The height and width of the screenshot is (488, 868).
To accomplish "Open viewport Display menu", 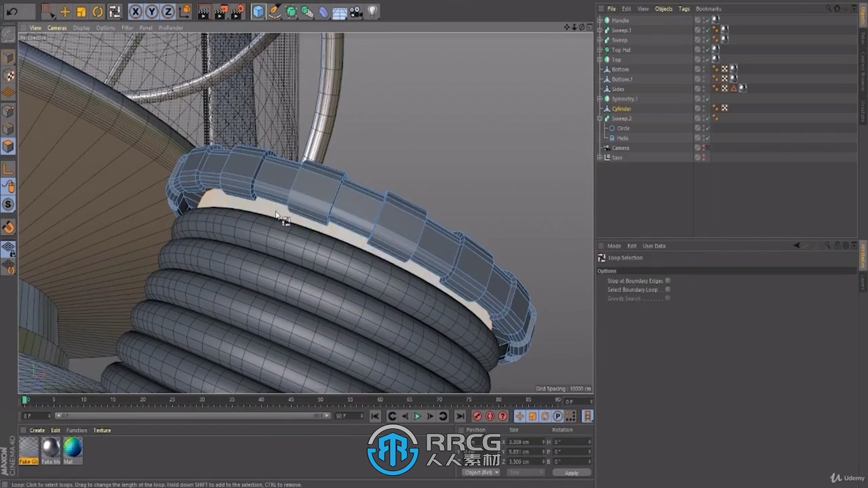I will pos(81,28).
